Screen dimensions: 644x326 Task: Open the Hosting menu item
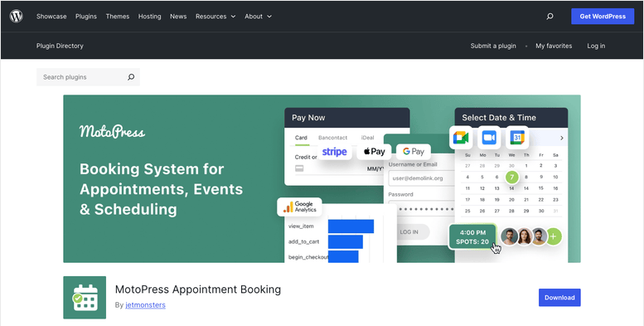(149, 17)
